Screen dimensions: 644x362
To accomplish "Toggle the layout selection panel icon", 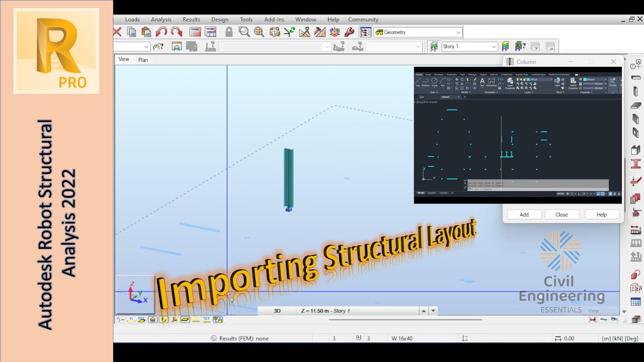I will (365, 32).
